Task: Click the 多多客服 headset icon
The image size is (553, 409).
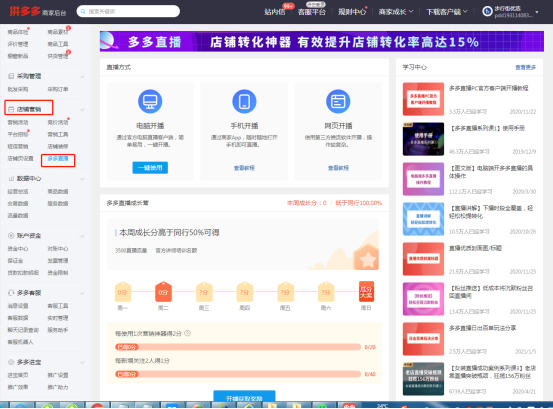Action: pyautogui.click(x=11, y=293)
